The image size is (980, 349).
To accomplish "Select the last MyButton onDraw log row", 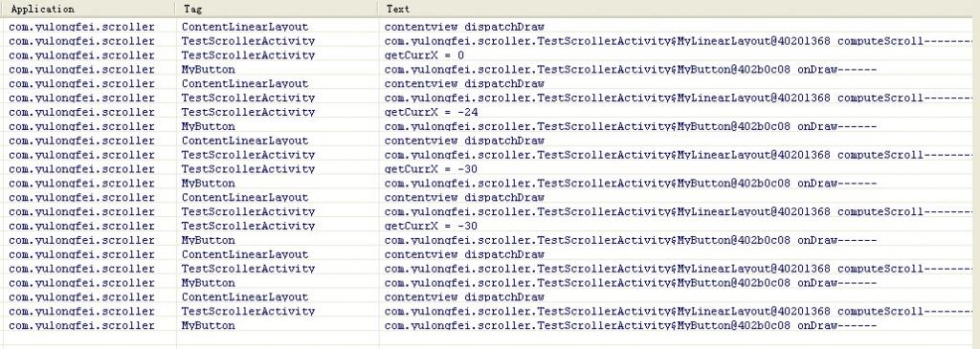I will (490, 325).
